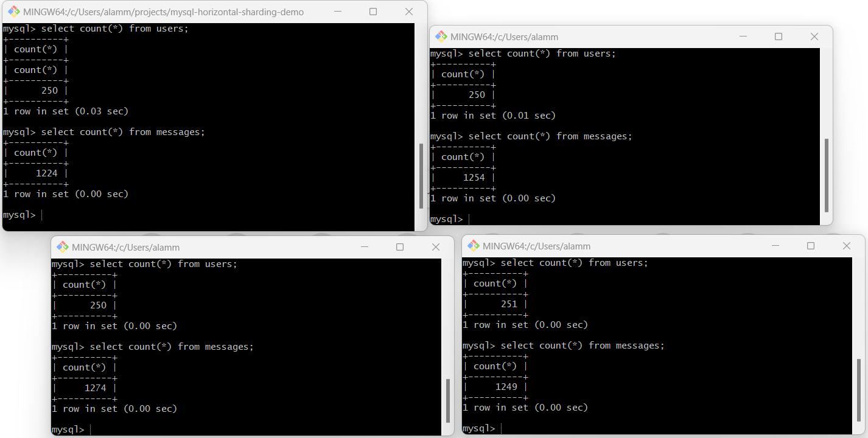Click scrollbar thumb in top-right terminal
This screenshot has height=438, width=868.
[826, 175]
